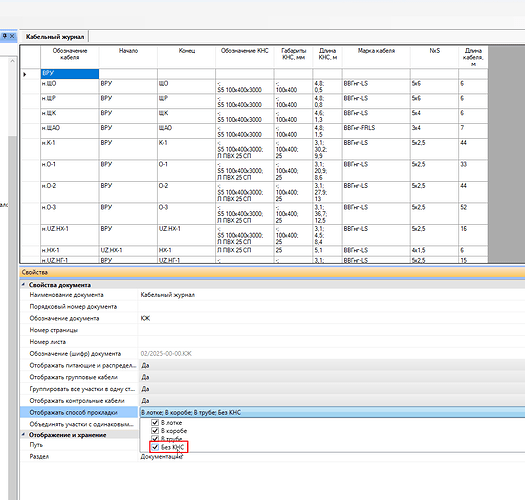The width and height of the screenshot is (525, 500).
Task: Select the 'н.ЩР' cable cell
Action: coord(70,101)
